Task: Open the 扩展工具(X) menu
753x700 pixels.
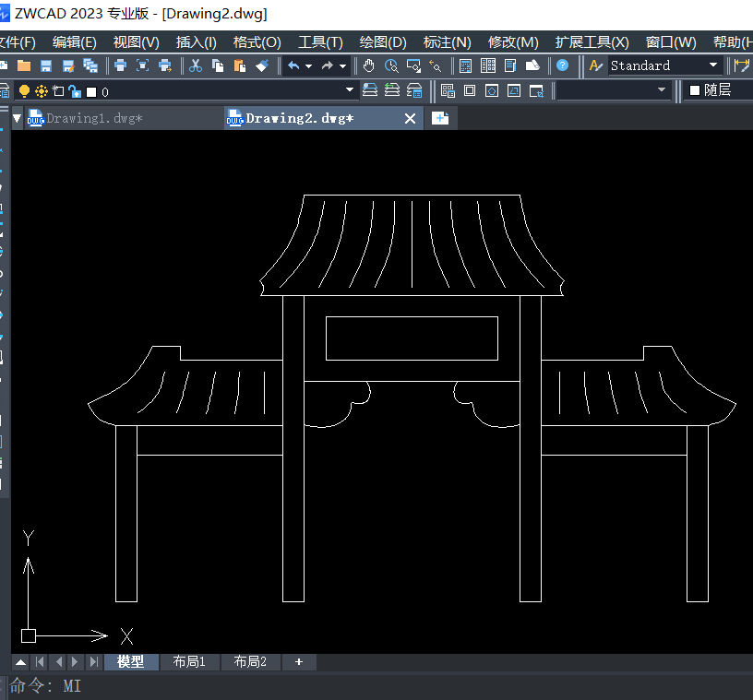Action: coord(592,42)
